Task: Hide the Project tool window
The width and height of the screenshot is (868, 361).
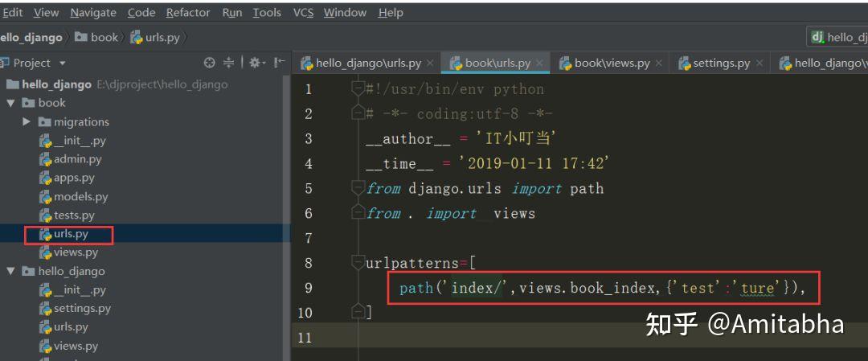Action: 280,64
